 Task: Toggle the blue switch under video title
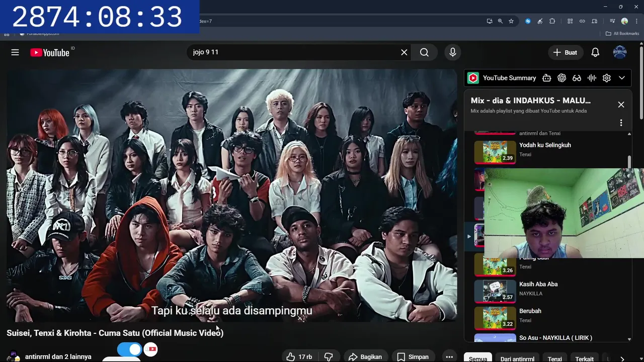129,349
